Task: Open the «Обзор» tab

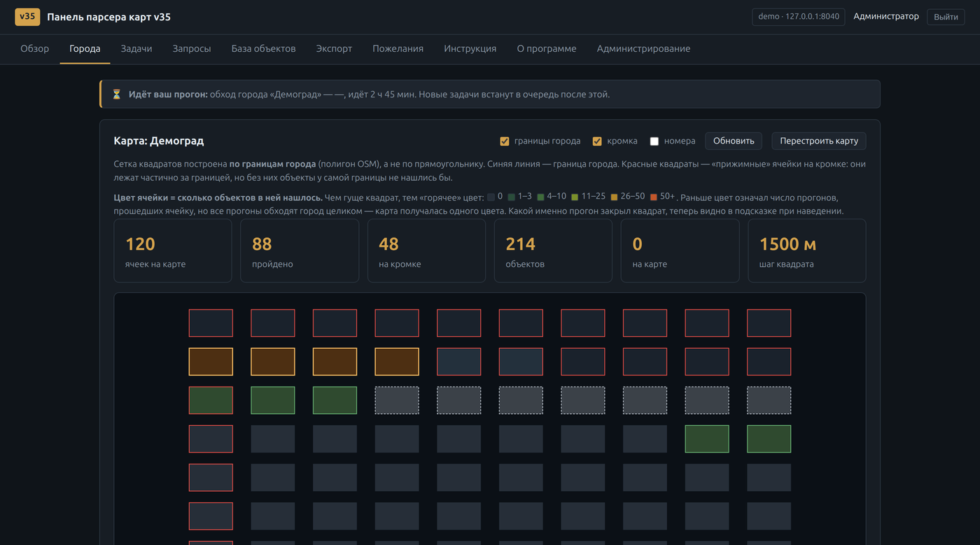Action: tap(35, 48)
